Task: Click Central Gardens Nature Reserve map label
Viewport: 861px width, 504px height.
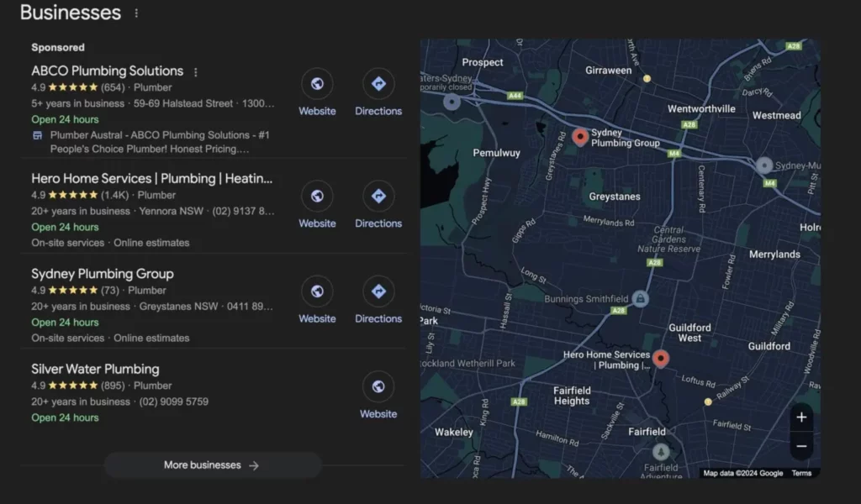Action: click(x=668, y=239)
